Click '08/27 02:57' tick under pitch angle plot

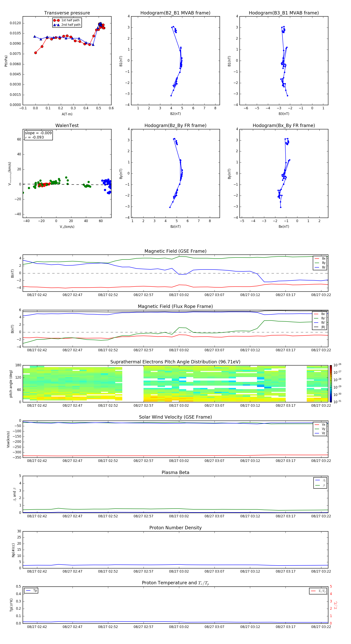point(143,406)
